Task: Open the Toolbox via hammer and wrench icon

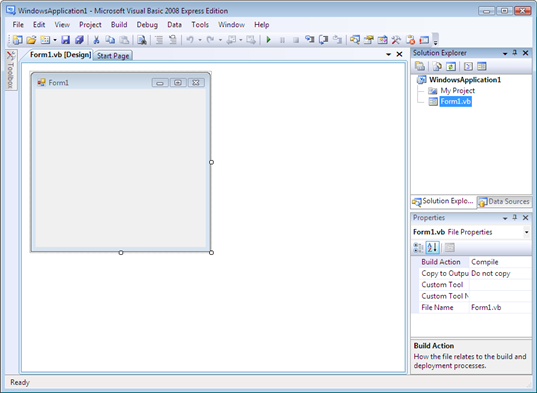Action: 396,40
